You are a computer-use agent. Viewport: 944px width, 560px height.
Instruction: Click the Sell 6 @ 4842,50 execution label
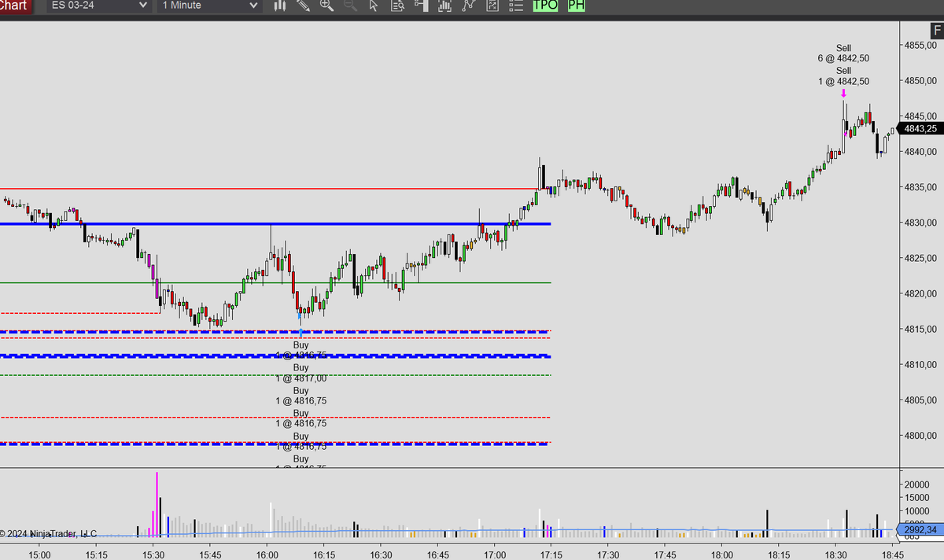coord(843,53)
